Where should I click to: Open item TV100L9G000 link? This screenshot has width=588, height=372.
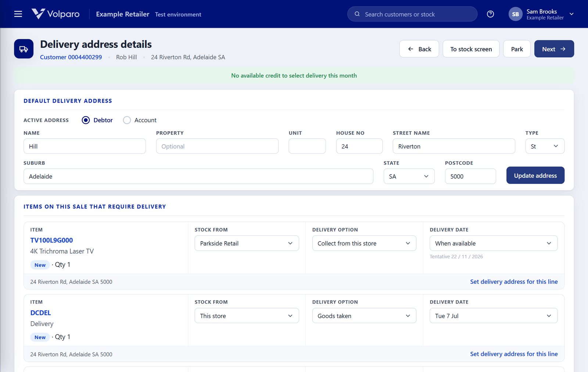51,240
